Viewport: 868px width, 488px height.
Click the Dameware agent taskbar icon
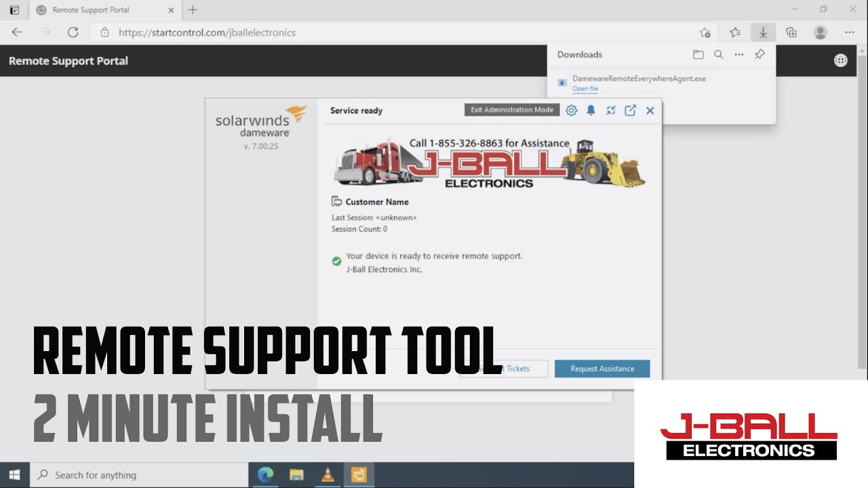[359, 475]
